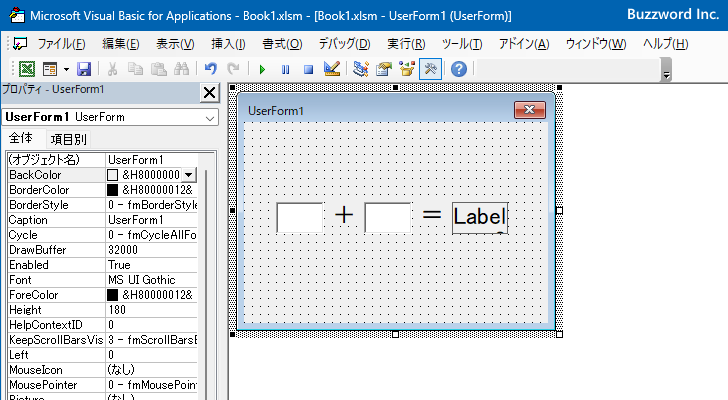
Task: Select the KeepScrollBarsVisible property row
Action: (x=103, y=340)
